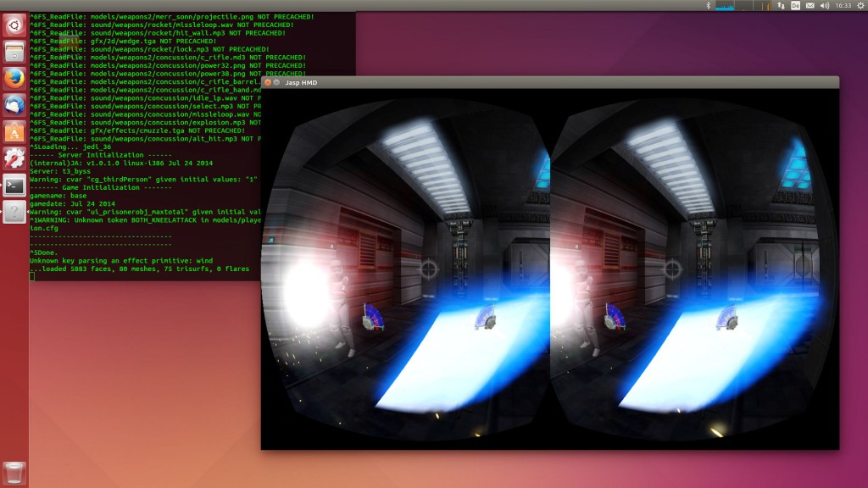Open the De keyboard layout indicator
This screenshot has width=868, height=488.
pyautogui.click(x=795, y=6)
